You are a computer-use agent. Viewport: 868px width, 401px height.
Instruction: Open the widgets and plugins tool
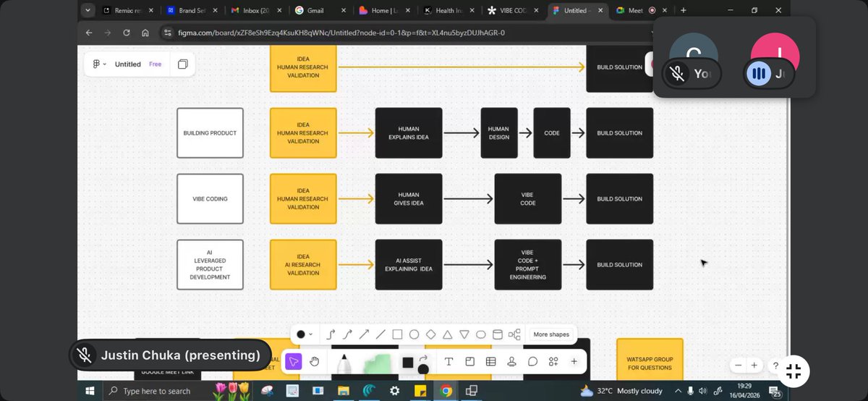coord(553,361)
